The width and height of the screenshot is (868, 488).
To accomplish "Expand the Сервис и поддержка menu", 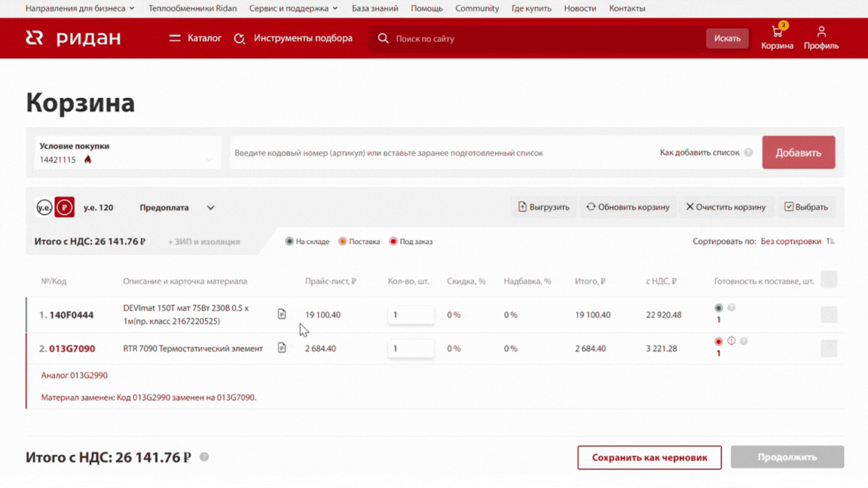I will click(289, 8).
